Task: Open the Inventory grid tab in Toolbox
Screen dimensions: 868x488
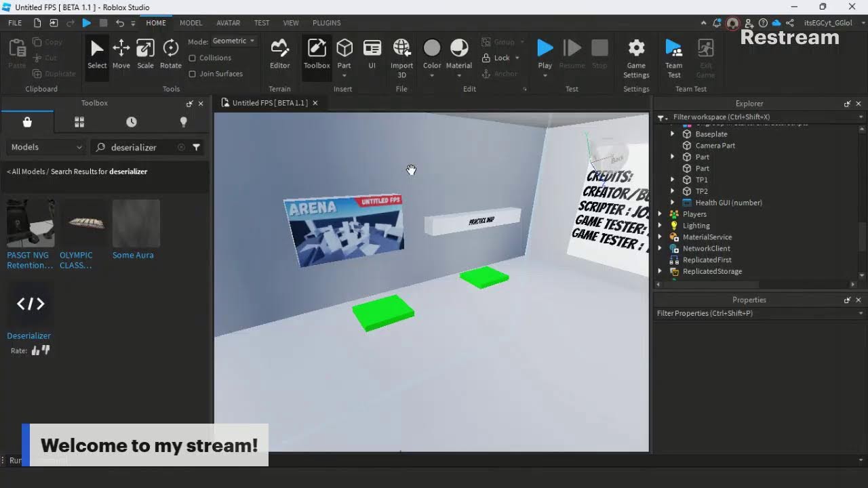Action: (x=79, y=122)
